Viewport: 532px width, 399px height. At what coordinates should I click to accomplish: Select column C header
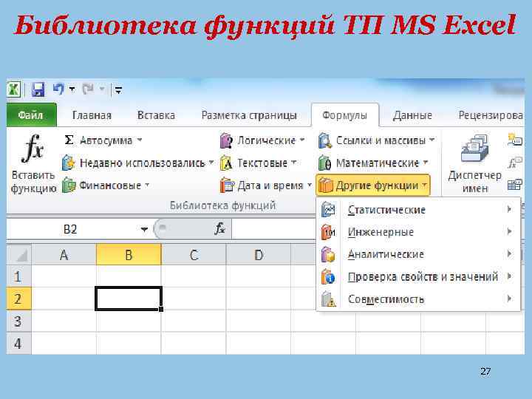[194, 254]
